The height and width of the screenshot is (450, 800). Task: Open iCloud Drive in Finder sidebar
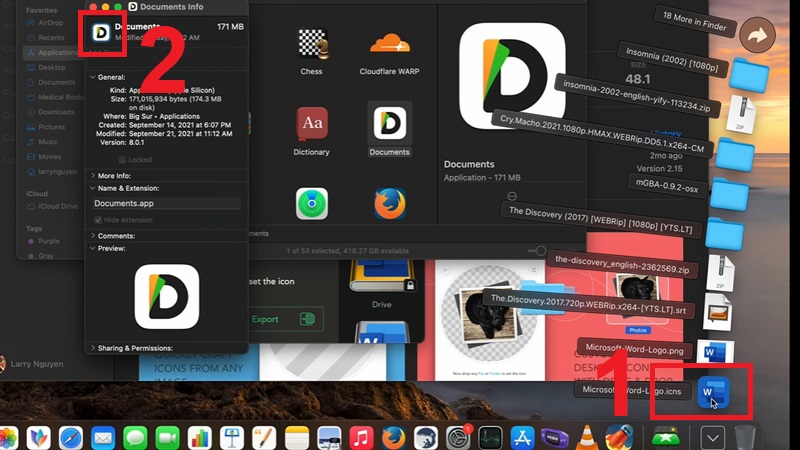tap(53, 207)
